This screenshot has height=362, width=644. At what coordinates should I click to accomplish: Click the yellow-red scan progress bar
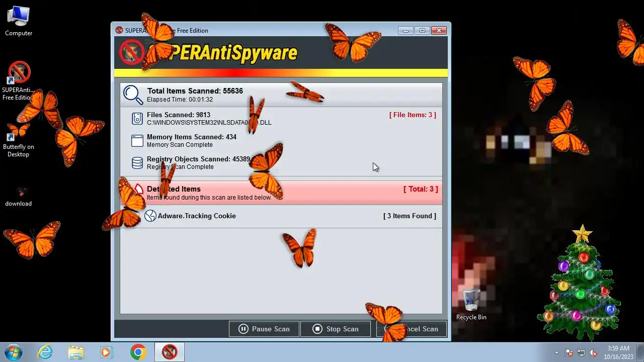[x=281, y=73]
